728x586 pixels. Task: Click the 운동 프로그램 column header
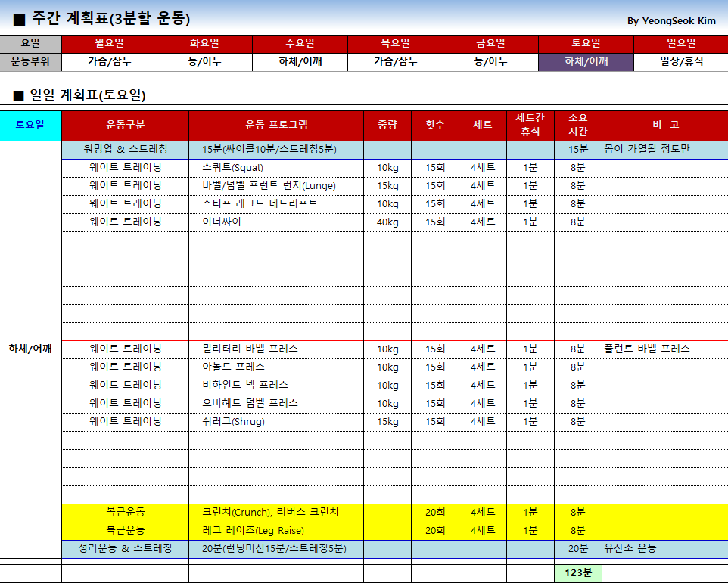click(x=276, y=126)
